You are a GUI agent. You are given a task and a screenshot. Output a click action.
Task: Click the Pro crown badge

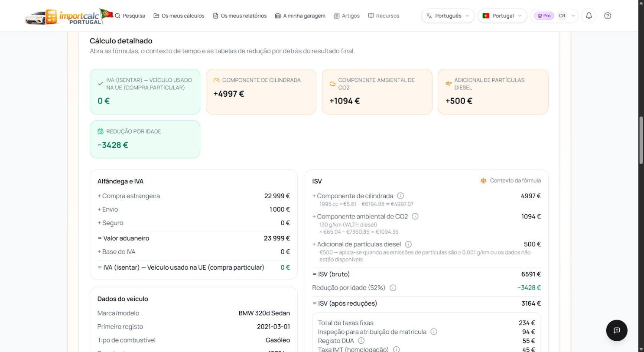point(544,16)
